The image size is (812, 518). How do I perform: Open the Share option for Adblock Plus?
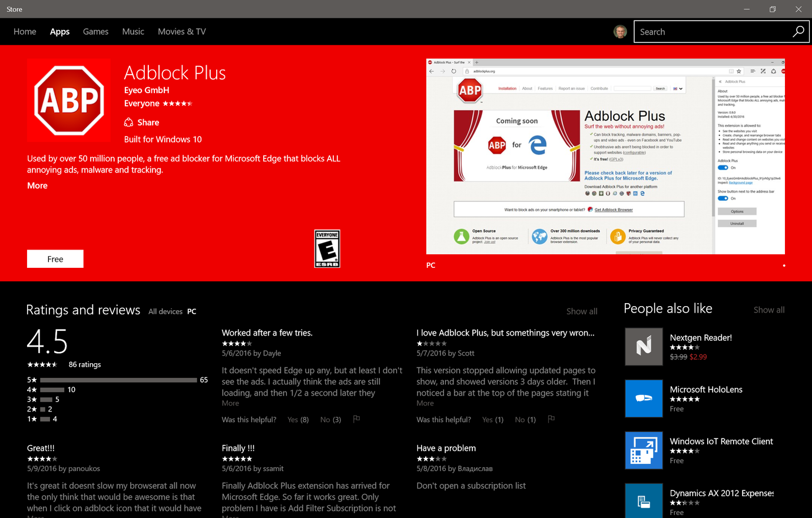tap(141, 122)
